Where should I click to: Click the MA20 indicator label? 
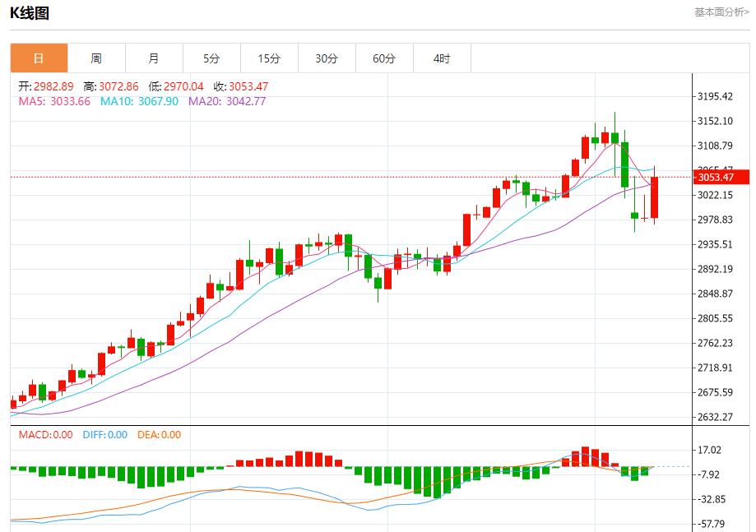(x=227, y=101)
